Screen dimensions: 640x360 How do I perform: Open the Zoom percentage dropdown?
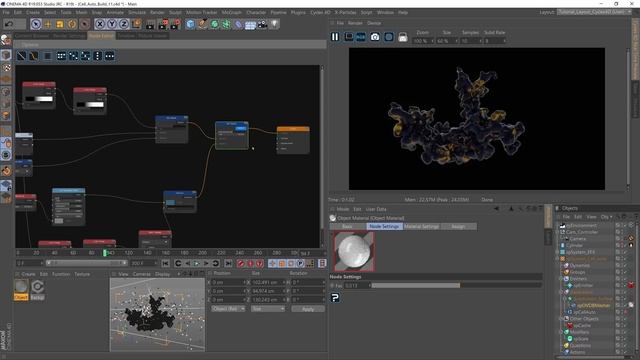click(423, 41)
